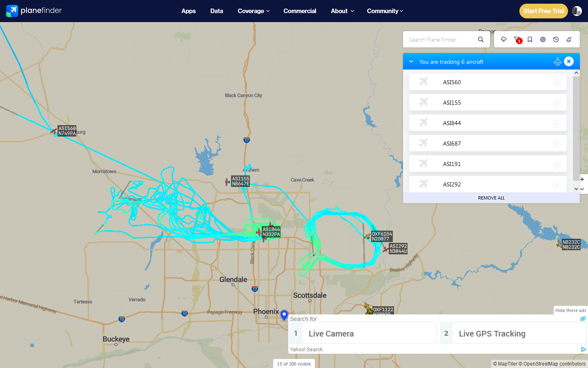Click the plane icon in tracking header
Viewport: 588px width, 368px height.
coord(557,61)
